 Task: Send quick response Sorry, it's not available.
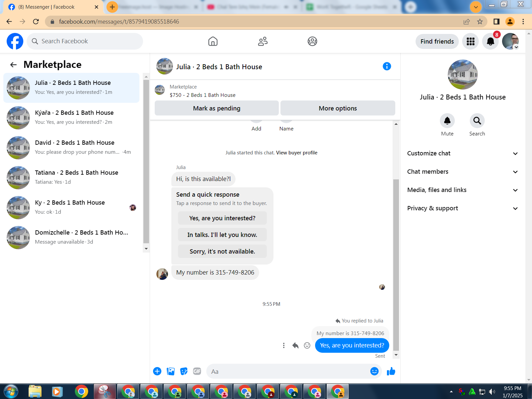point(222,252)
